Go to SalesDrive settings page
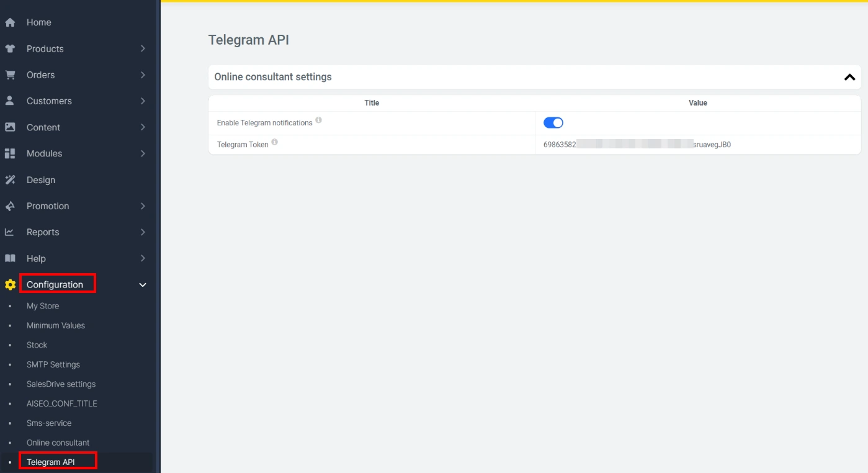Screen dimensions: 868x473 61,384
